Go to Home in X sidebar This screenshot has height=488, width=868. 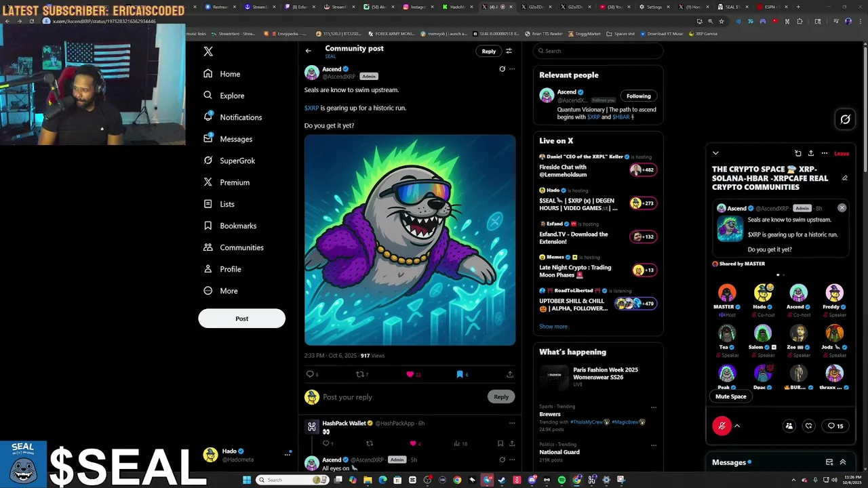[x=222, y=74]
